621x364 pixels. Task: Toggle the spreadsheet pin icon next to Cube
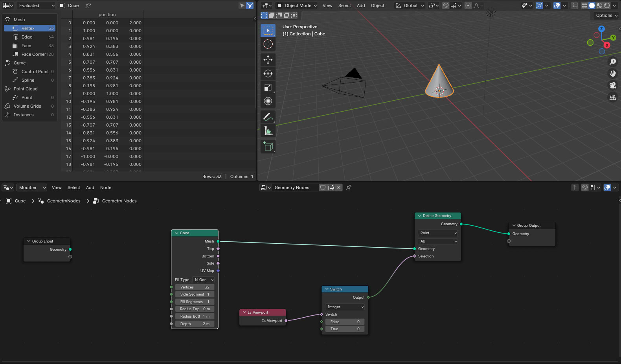pos(88,6)
